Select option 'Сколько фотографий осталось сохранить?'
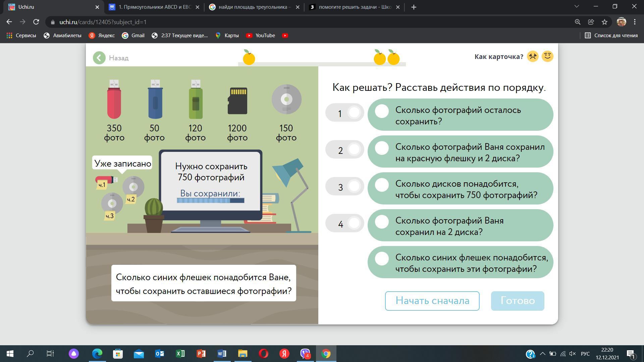Image resolution: width=644 pixels, height=362 pixels. tap(460, 115)
